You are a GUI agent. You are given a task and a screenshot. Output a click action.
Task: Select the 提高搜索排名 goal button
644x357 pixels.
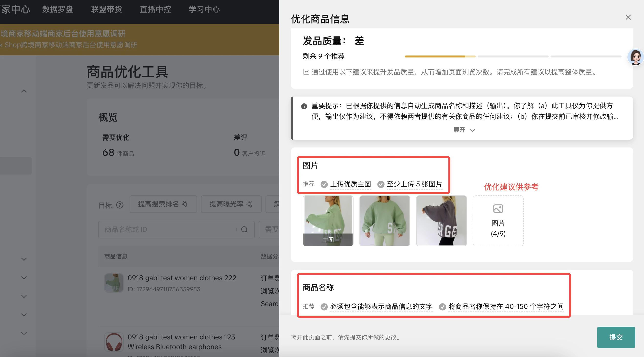[x=163, y=204]
